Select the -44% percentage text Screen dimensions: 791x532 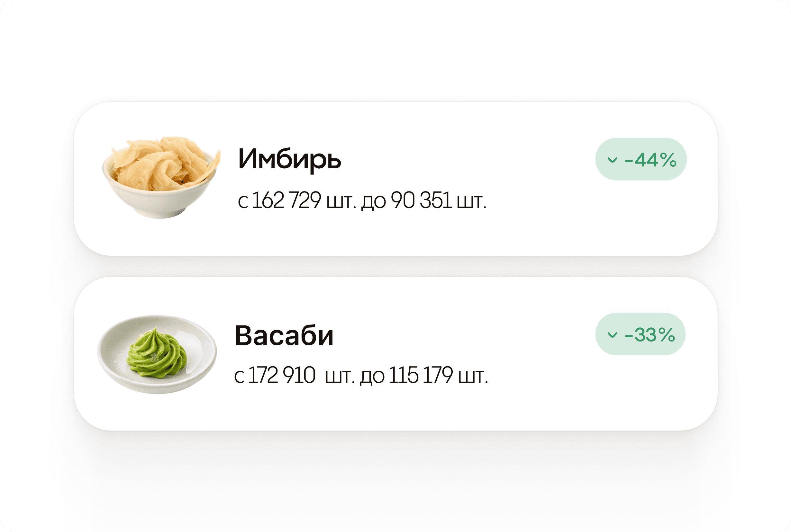coord(650,160)
